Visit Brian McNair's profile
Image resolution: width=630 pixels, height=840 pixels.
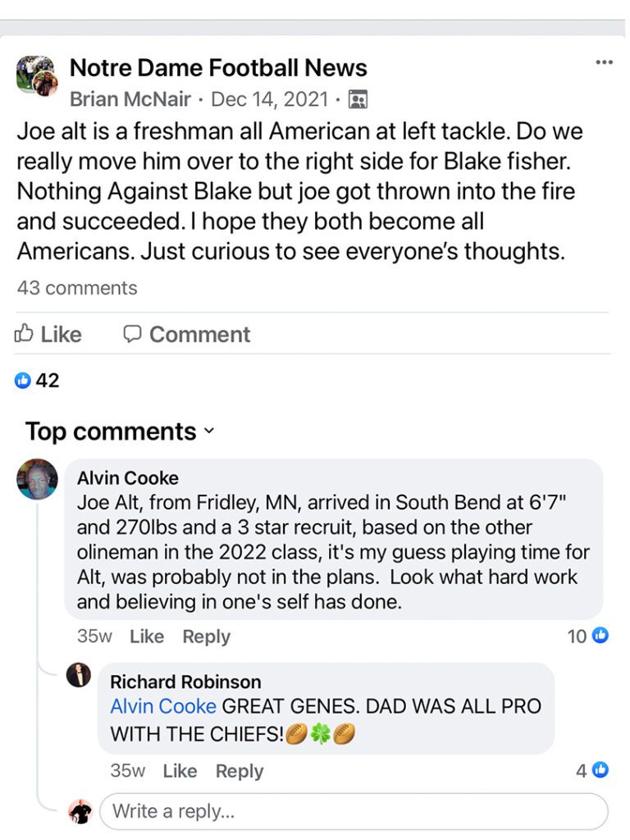pyautogui.click(x=130, y=100)
